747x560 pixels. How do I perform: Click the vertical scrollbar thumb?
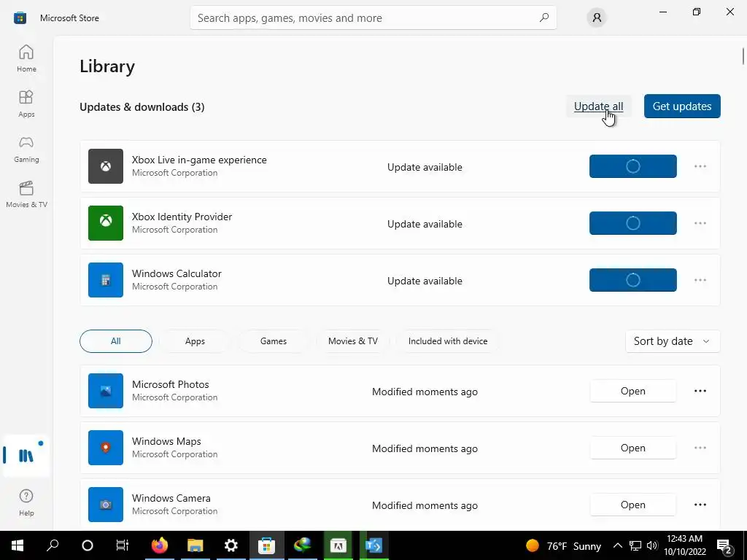(x=743, y=55)
